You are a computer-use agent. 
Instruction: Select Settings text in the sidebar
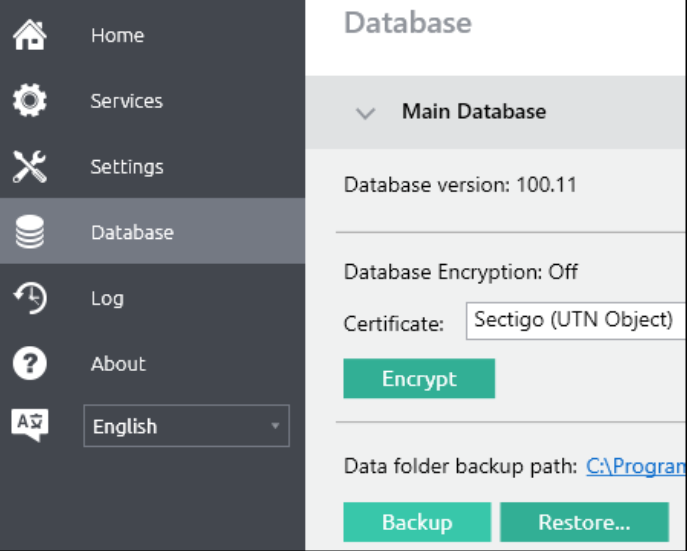pyautogui.click(x=126, y=167)
